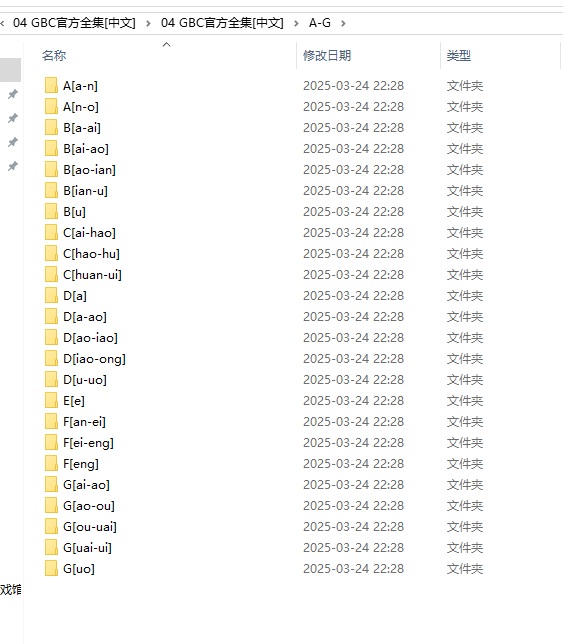Screen dimensions: 563x644
Task: Select the A[a-n] folder icon
Action: (x=51, y=85)
